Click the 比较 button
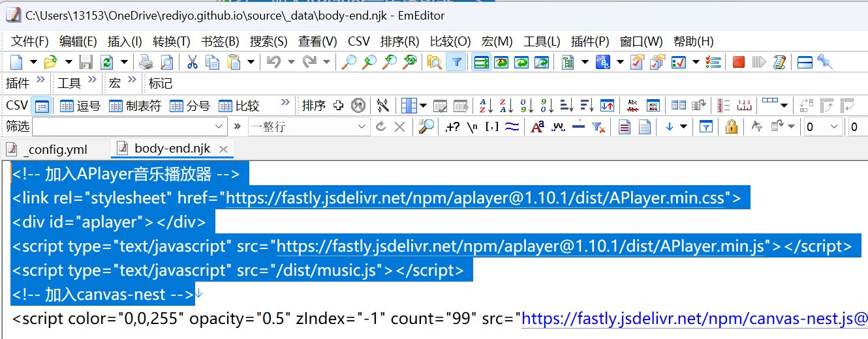This screenshot has height=339, width=868. pos(239,106)
